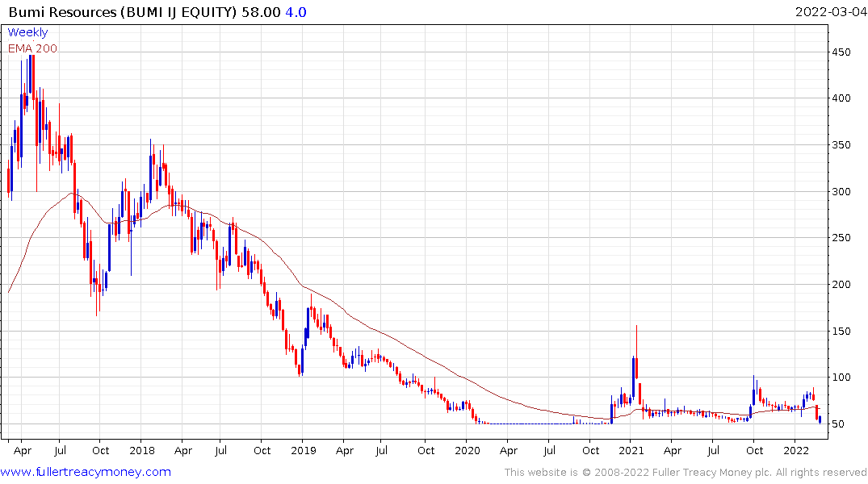Select the 50 price axis label

(838, 423)
